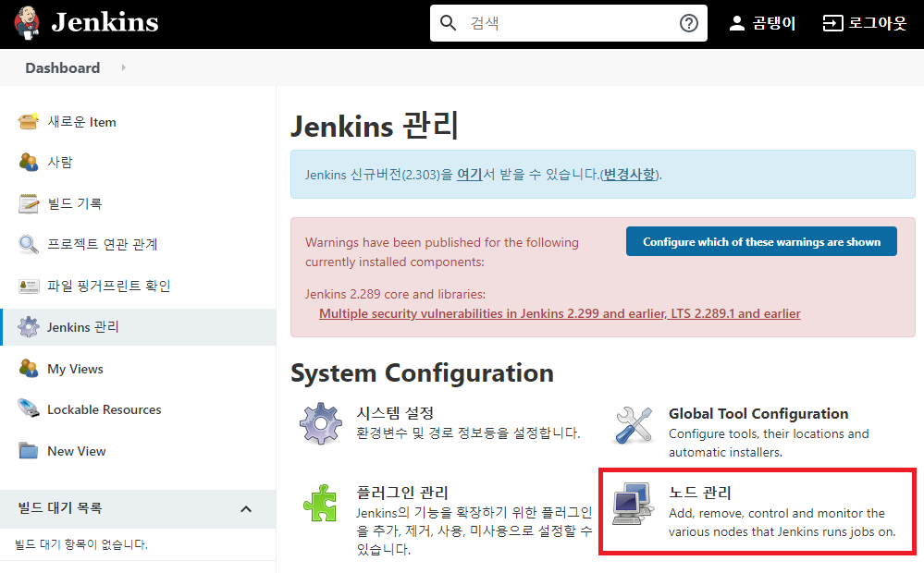Click the magnifier icon in search box

(448, 23)
